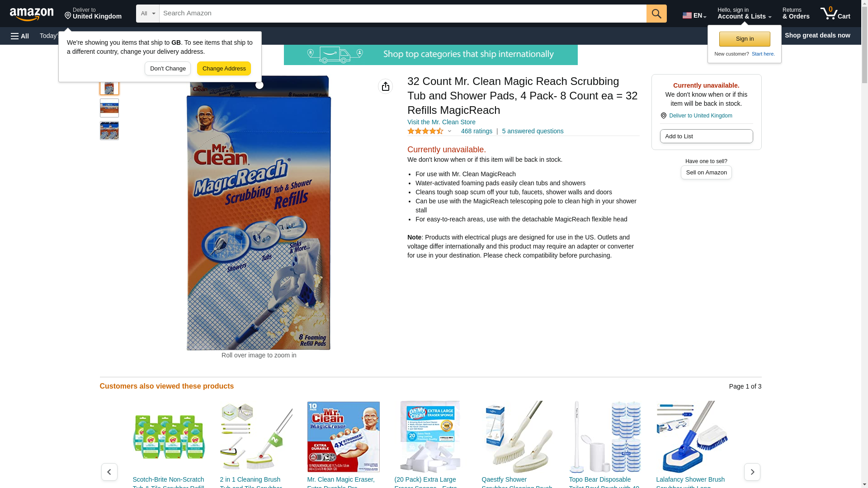Expand the All search category dropdown
This screenshot has height=488, width=868.
pyautogui.click(x=148, y=14)
